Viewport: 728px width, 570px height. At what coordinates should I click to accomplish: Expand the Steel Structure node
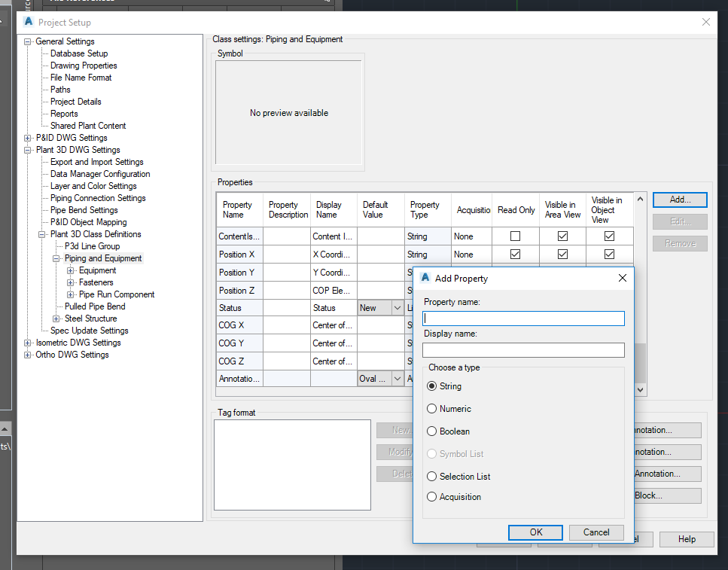(55, 318)
